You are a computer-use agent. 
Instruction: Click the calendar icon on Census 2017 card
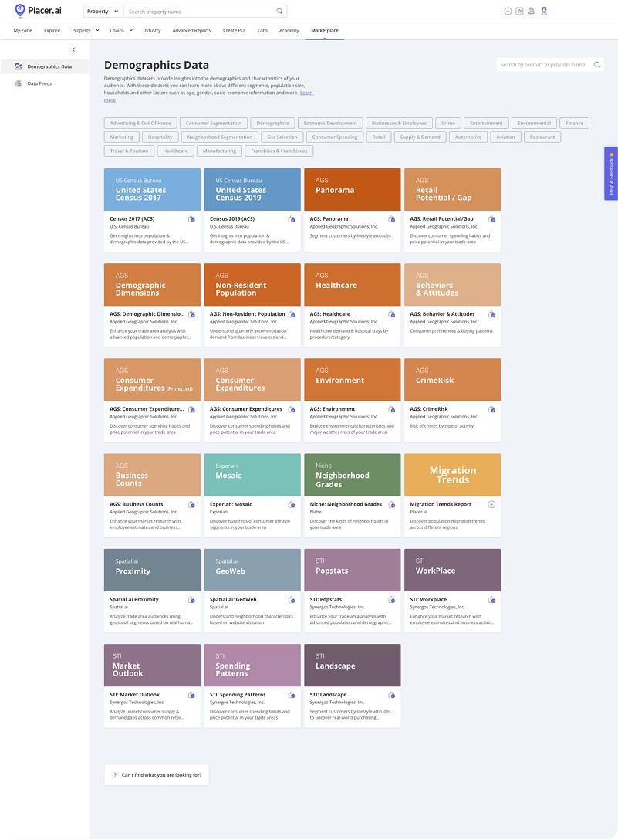192,219
